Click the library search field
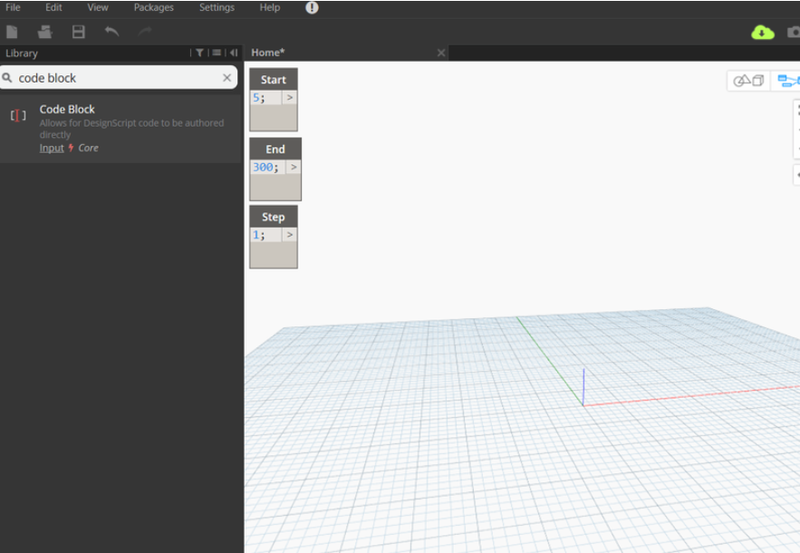Image resolution: width=800 pixels, height=553 pixels. pyautogui.click(x=118, y=78)
